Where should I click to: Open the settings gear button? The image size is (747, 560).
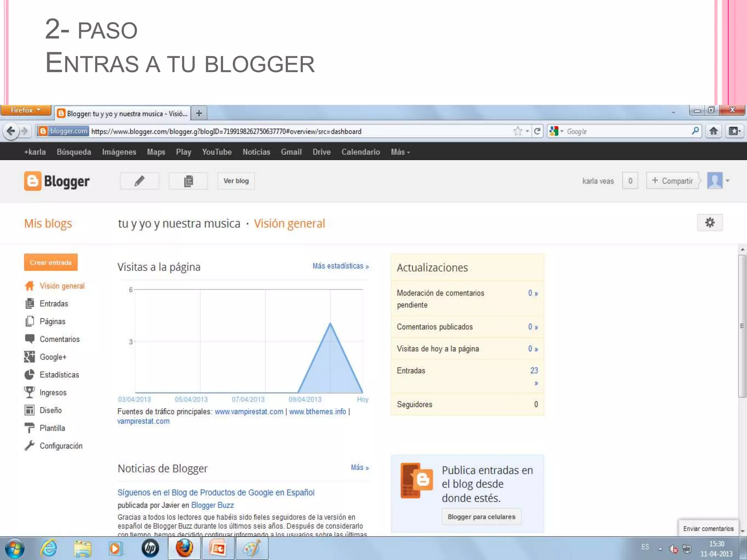pos(709,222)
